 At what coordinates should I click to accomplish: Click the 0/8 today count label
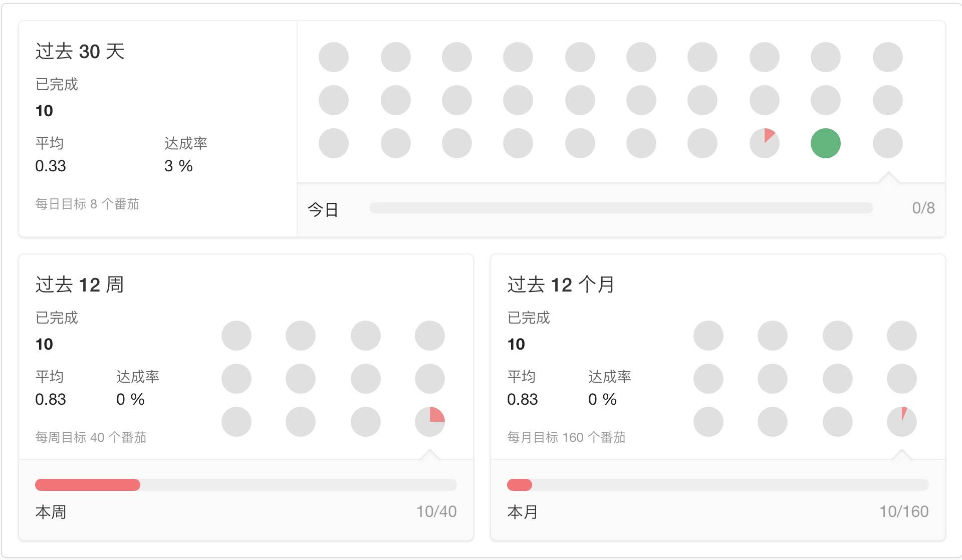pos(923,208)
